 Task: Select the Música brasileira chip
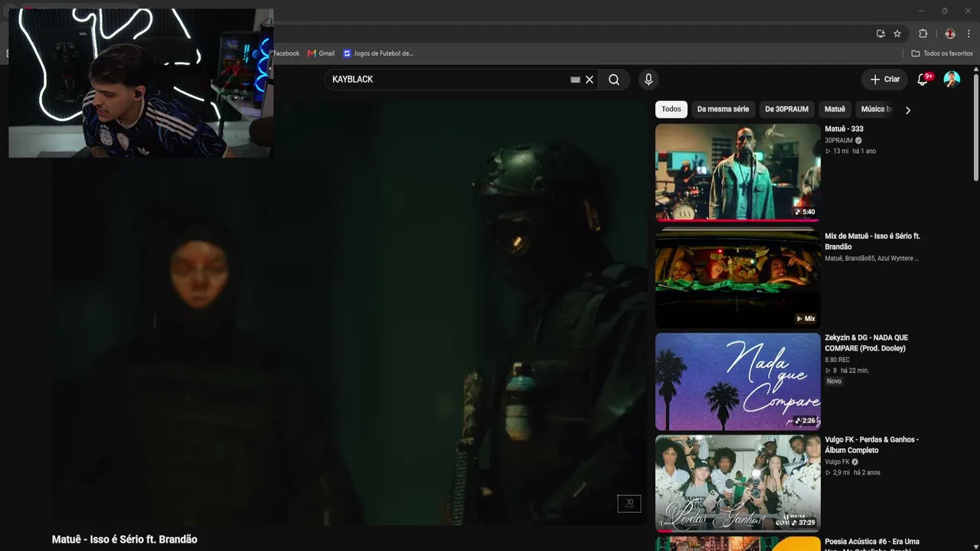click(876, 109)
